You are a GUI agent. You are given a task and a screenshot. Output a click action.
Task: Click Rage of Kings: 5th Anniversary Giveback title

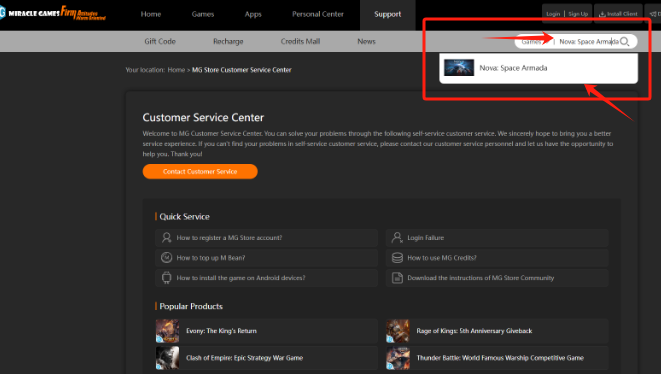pos(474,331)
